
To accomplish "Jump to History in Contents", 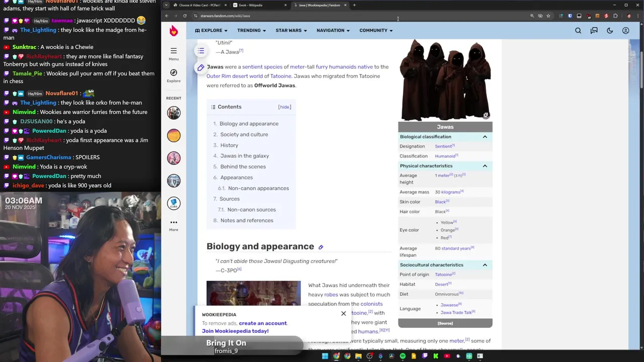I will [229, 145].
